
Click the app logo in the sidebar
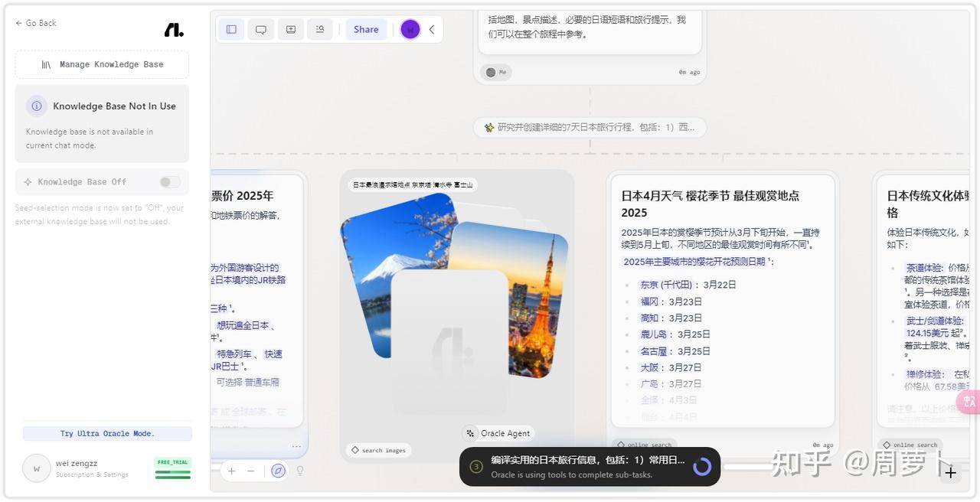point(174,30)
